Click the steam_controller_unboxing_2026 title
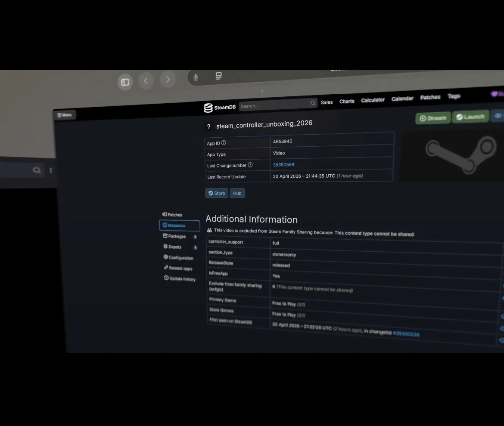The height and width of the screenshot is (426, 504). [x=264, y=124]
